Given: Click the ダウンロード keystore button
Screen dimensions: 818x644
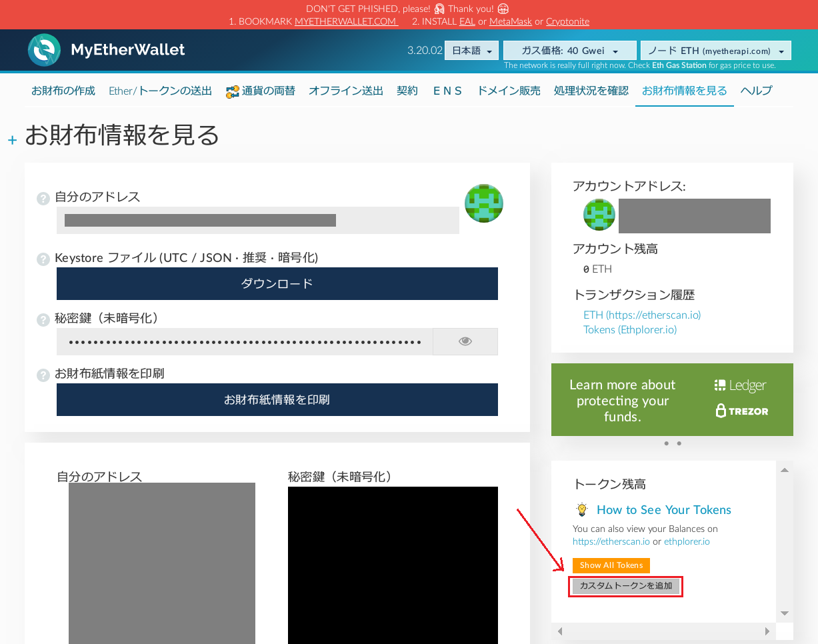Looking at the screenshot, I should coord(277,283).
